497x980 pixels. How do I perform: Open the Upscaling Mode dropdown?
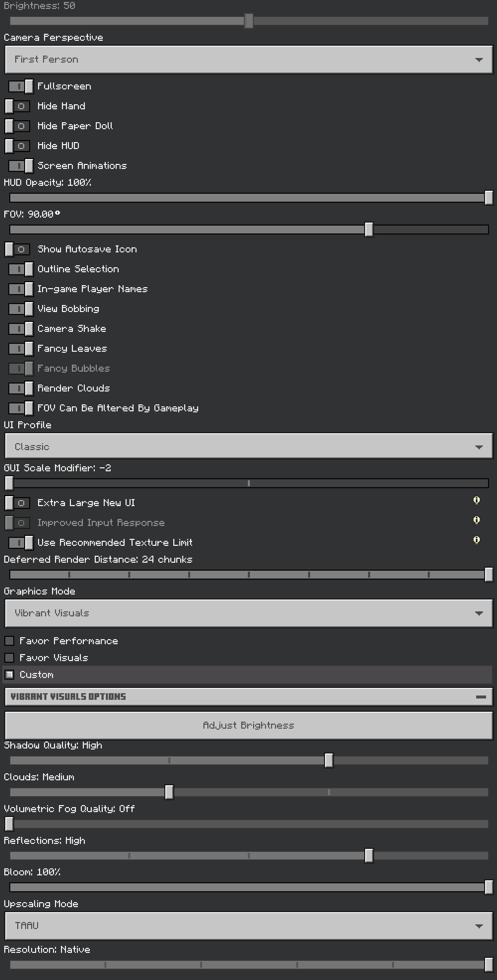pyautogui.click(x=248, y=926)
